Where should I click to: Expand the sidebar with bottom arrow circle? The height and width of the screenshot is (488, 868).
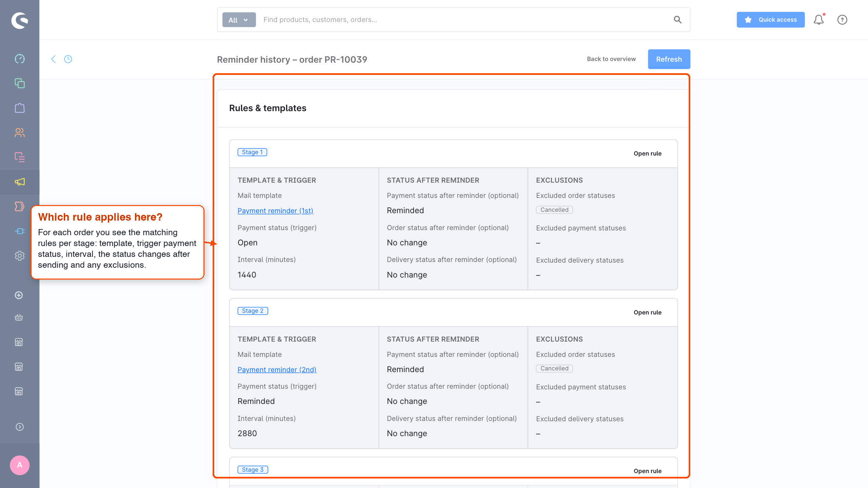point(20,427)
